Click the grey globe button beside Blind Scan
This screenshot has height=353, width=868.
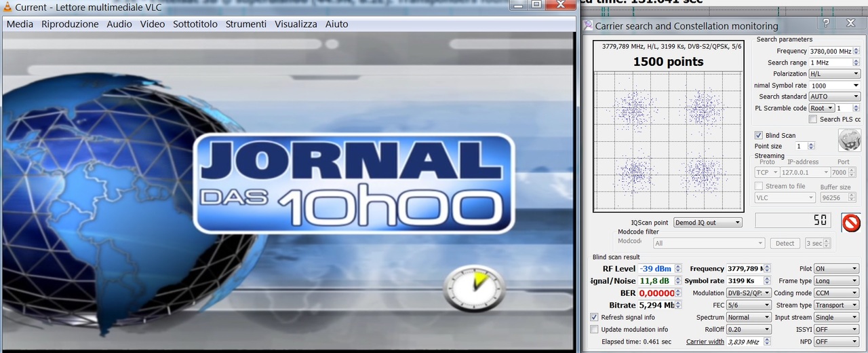click(x=849, y=141)
